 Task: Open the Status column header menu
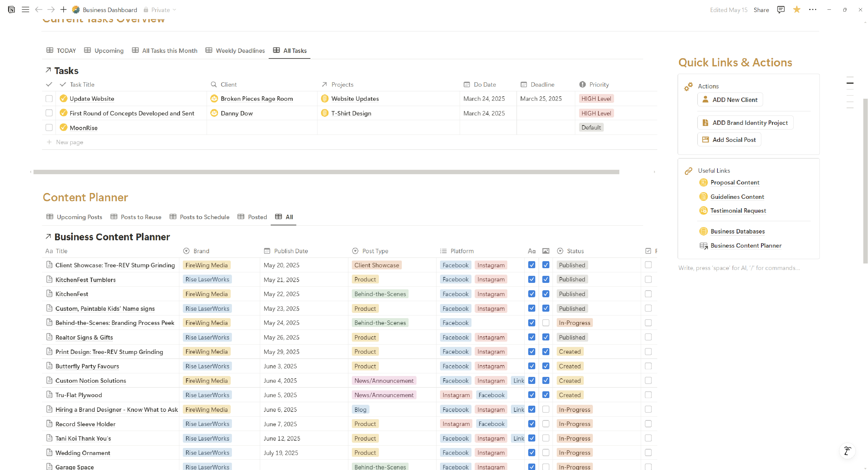pyautogui.click(x=575, y=251)
